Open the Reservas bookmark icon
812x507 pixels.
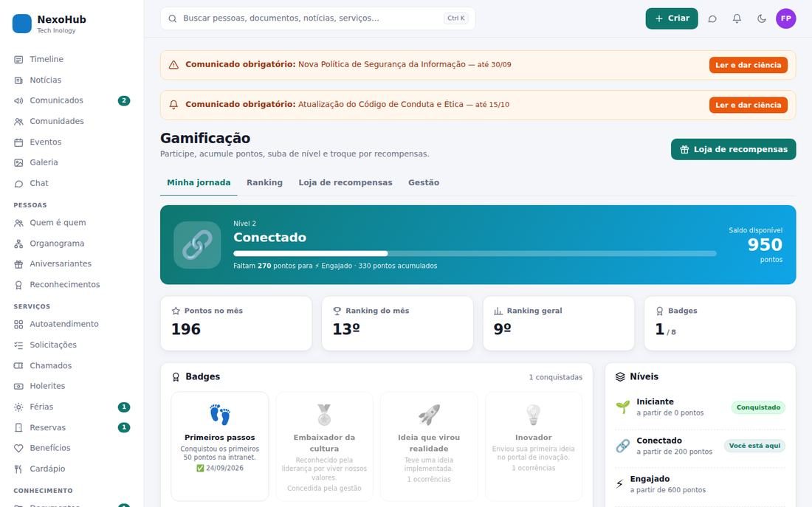[18, 428]
